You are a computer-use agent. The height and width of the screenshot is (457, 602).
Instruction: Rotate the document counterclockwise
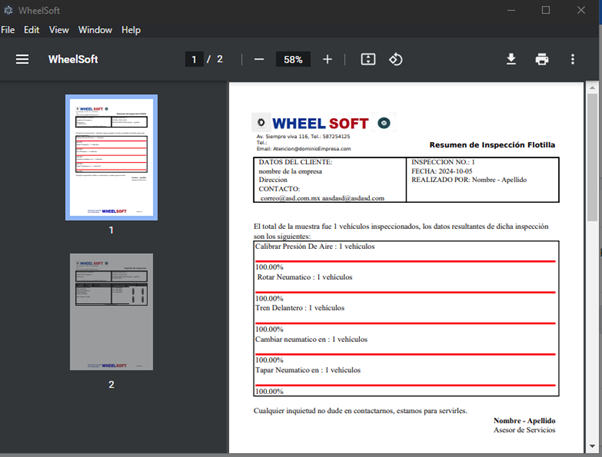click(396, 60)
